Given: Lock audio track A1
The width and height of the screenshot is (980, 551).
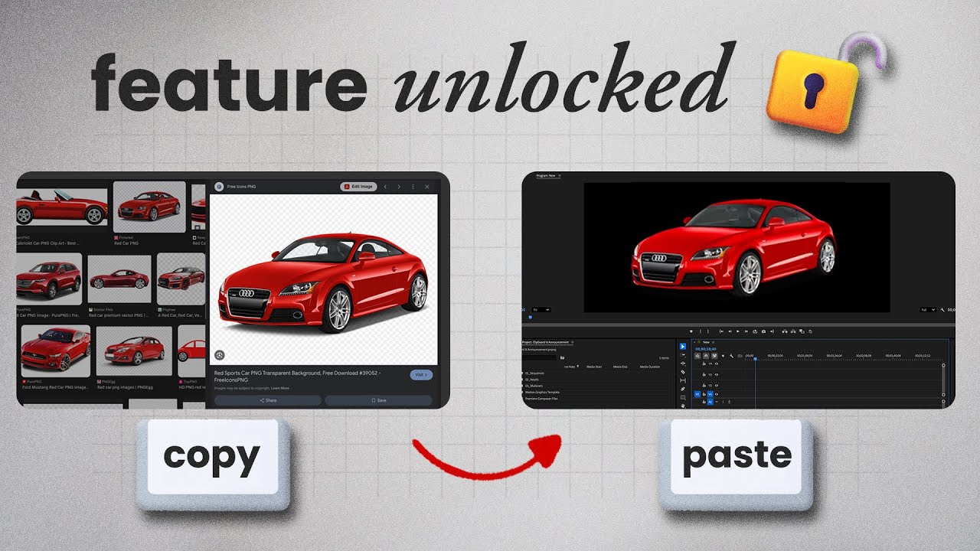Looking at the screenshot, I should pyautogui.click(x=704, y=402).
